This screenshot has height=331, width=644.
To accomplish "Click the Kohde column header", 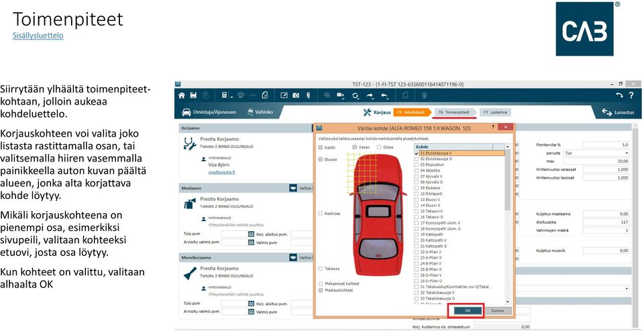I will (453, 147).
